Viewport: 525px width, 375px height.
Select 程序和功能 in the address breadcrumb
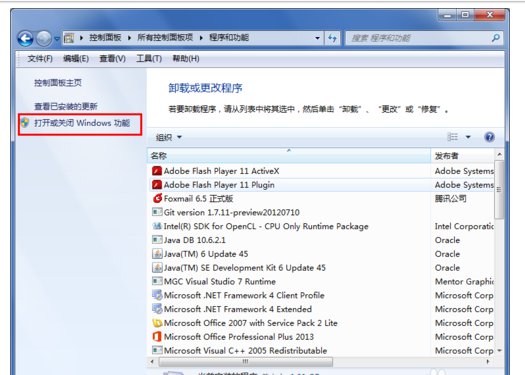point(229,38)
